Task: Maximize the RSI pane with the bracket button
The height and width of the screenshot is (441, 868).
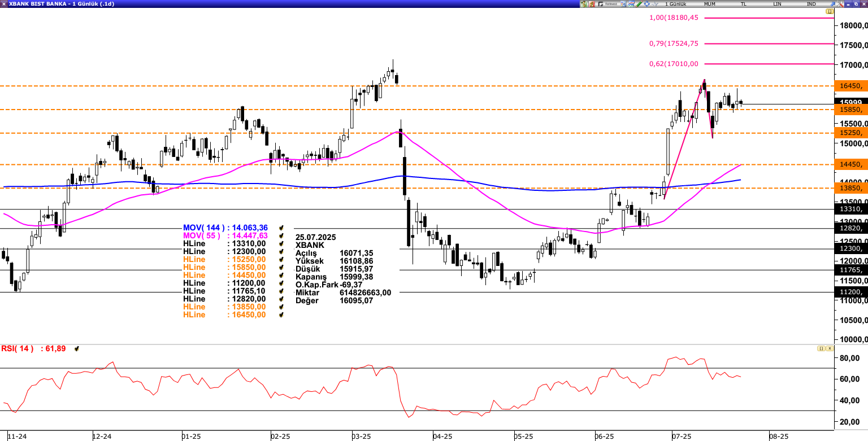Action: (x=821, y=348)
